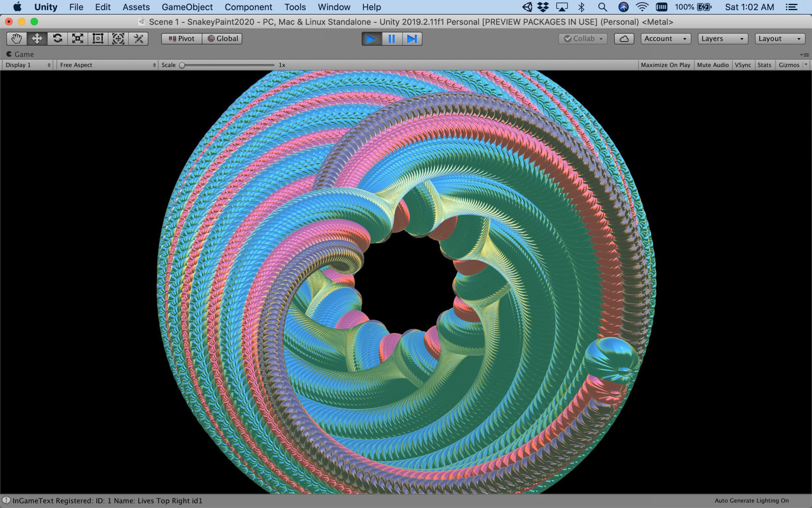Open the Assets menu

pyautogui.click(x=136, y=7)
